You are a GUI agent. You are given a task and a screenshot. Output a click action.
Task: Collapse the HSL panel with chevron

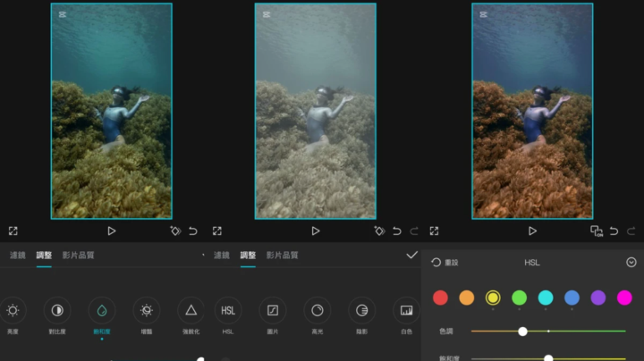tap(631, 262)
